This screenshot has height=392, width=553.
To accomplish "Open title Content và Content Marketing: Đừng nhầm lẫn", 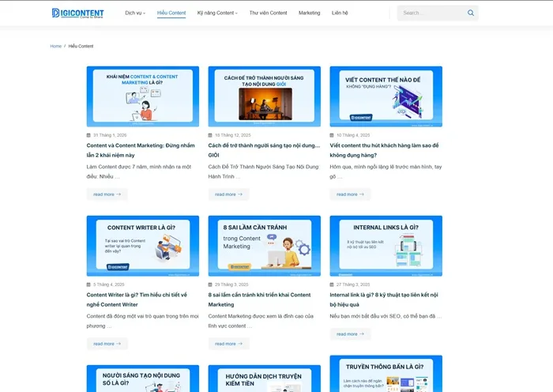I will click(141, 150).
